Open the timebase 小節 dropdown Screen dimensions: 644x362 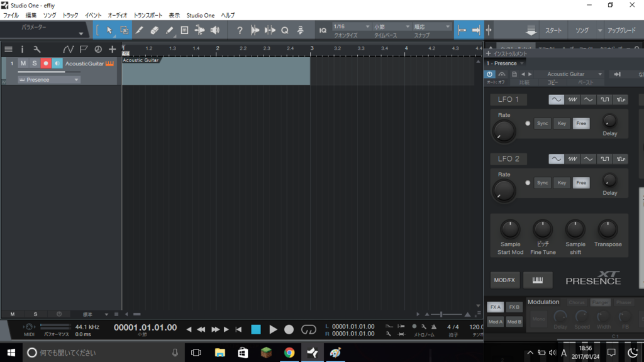pos(391,26)
